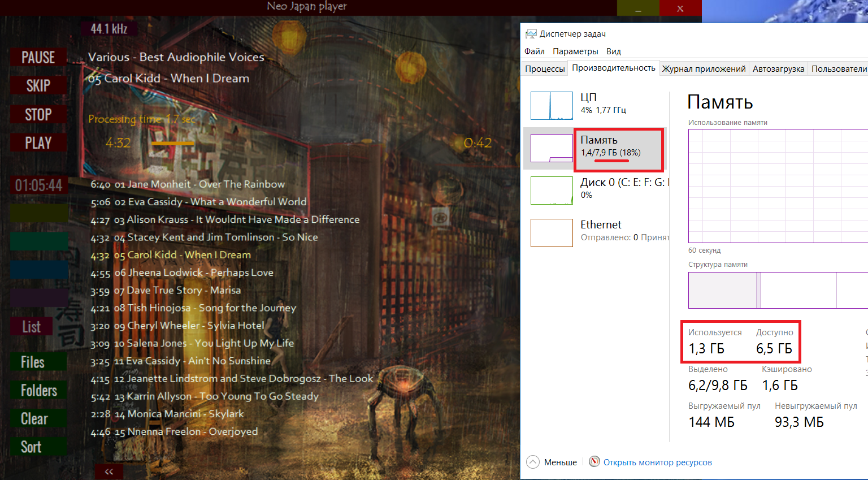Play 04 Stacey Kent and Jim Tomlinson - So Nice
868x480 pixels.
click(204, 237)
